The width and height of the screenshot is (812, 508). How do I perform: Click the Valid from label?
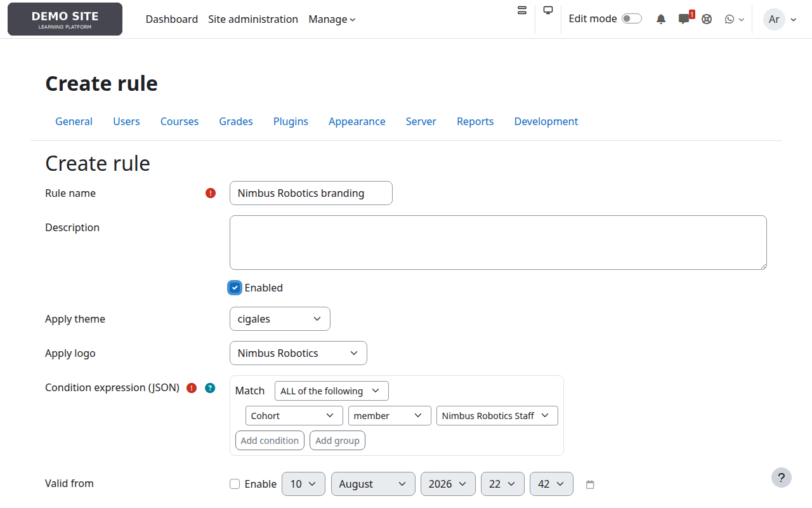pyautogui.click(x=69, y=483)
